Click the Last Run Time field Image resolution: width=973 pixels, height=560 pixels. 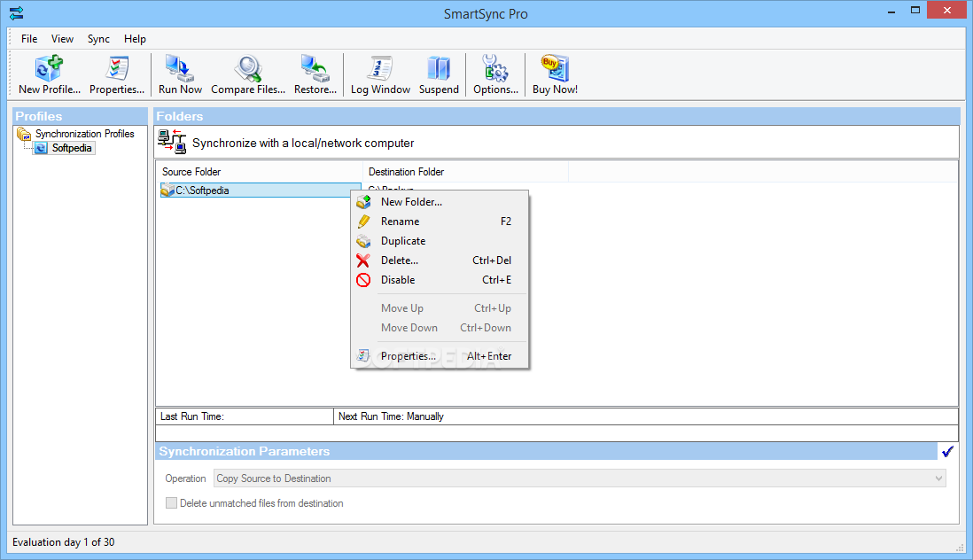click(245, 416)
